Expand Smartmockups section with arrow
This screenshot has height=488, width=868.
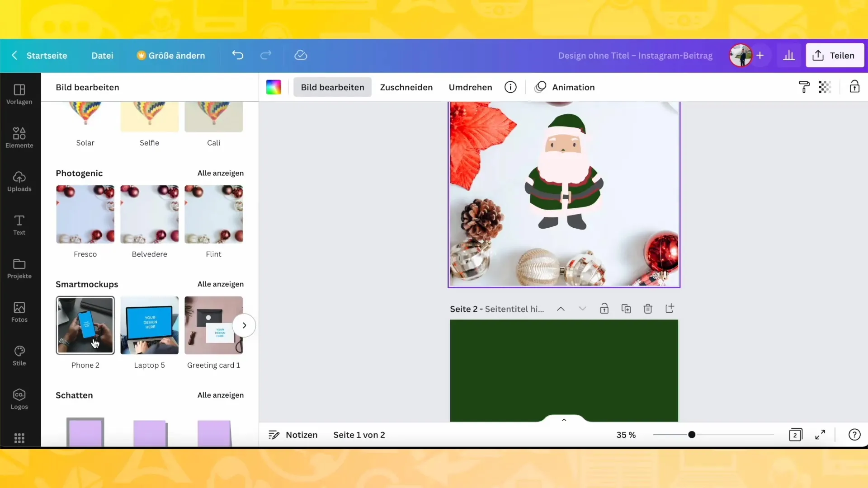245,326
